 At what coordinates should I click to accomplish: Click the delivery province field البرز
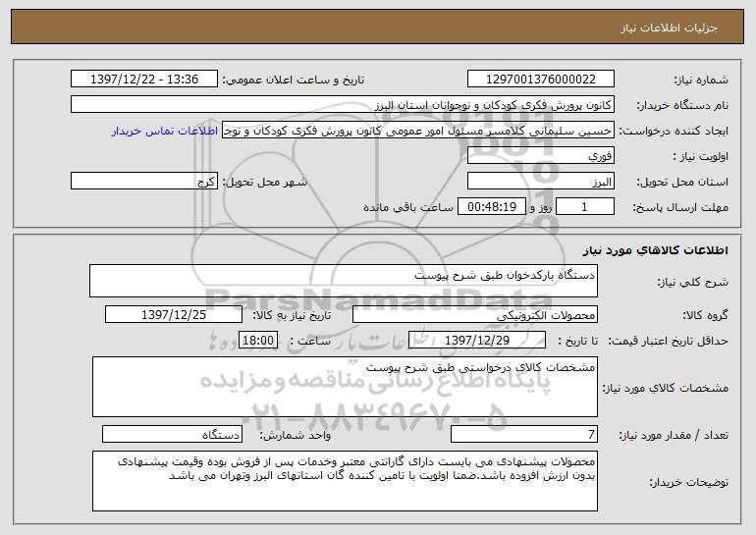540,182
